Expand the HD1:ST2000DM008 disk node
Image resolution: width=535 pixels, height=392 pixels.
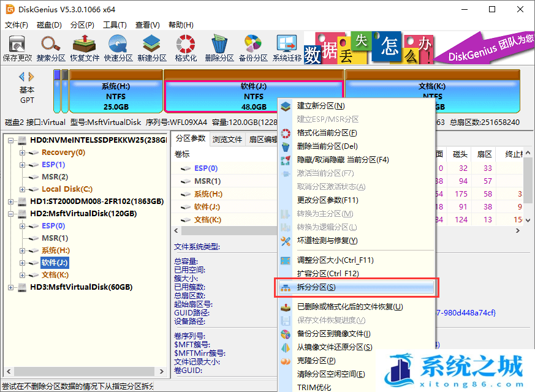click(x=12, y=202)
